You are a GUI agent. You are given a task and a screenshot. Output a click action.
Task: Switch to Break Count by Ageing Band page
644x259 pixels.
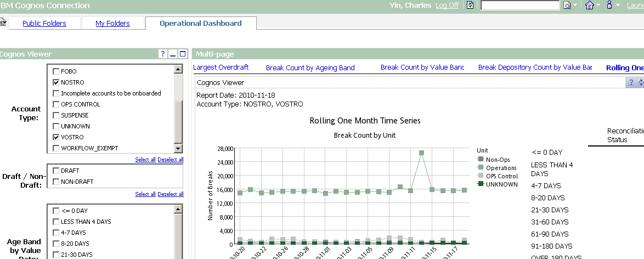310,68
